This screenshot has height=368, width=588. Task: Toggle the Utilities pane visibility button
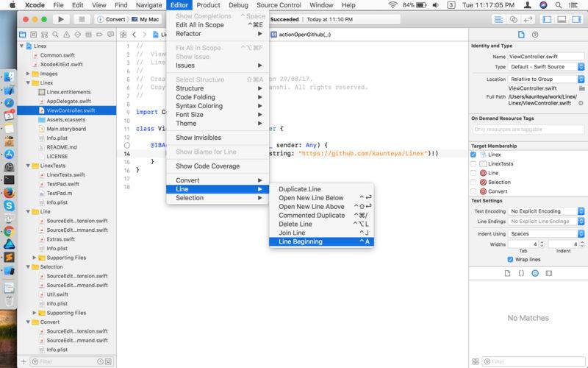tap(576, 20)
